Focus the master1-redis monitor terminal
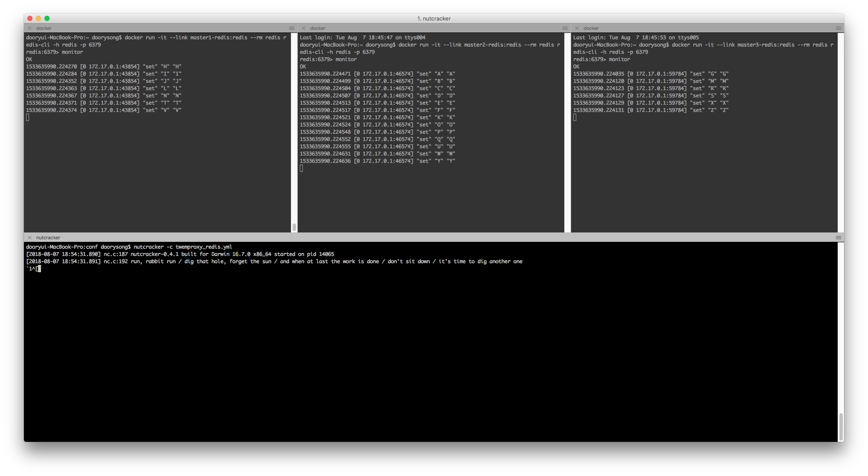The height and width of the screenshot is (476, 868). (158, 171)
